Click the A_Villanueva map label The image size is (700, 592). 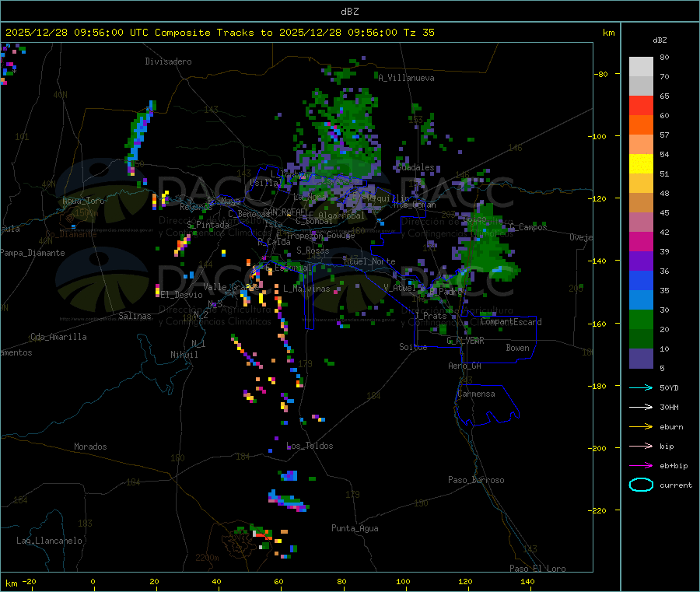click(406, 78)
